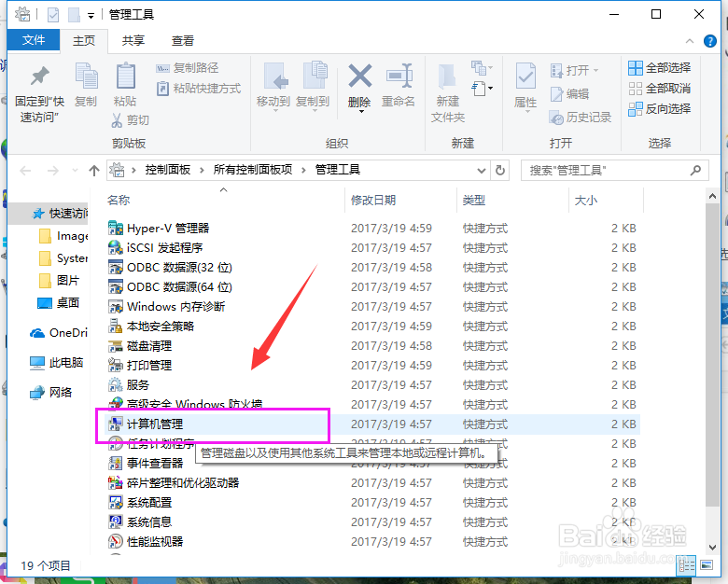Select This PC in navigation pane
The height and width of the screenshot is (584, 728).
[x=56, y=363]
